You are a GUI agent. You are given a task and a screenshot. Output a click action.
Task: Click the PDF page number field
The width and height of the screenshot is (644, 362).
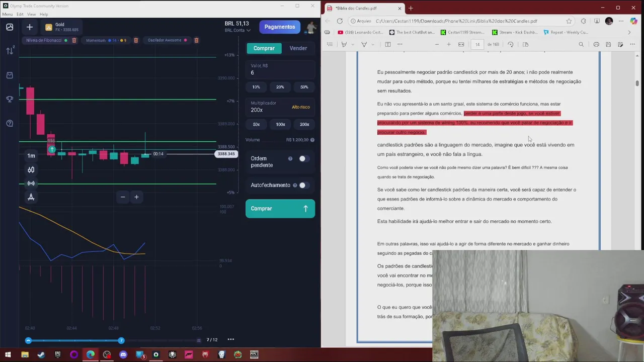[477, 44]
